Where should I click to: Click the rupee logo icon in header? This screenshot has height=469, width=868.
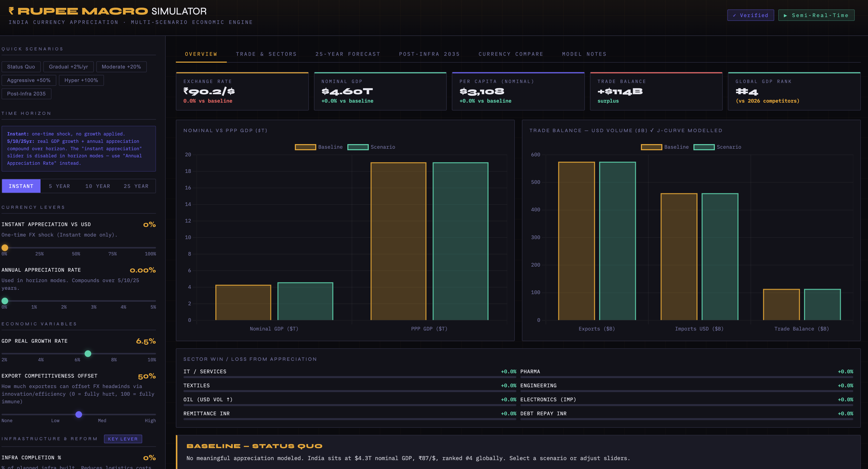pyautogui.click(x=11, y=11)
